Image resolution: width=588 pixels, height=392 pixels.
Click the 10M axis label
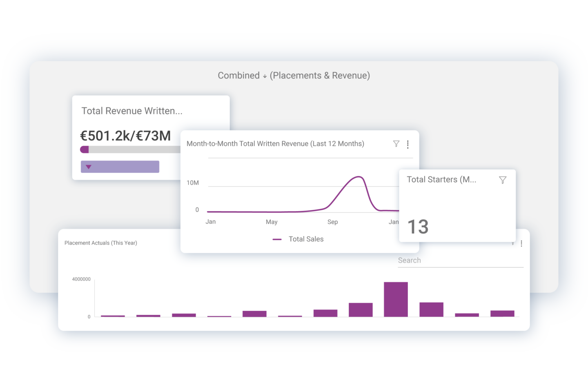point(193,183)
